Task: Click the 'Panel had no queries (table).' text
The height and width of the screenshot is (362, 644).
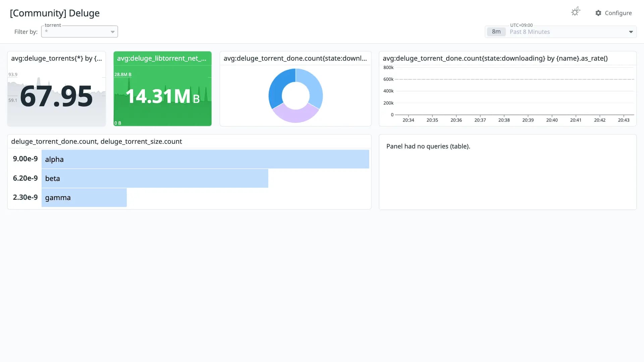Action: pyautogui.click(x=428, y=146)
